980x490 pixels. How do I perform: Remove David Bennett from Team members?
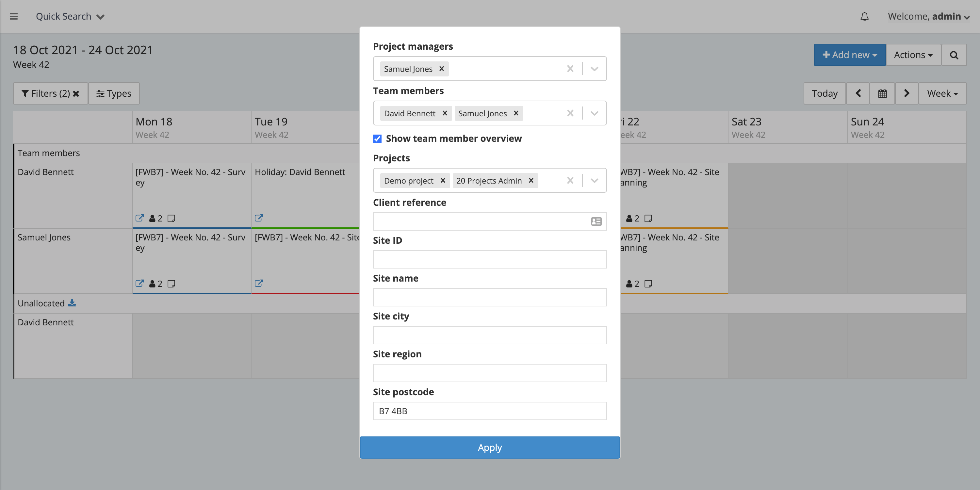[444, 113]
